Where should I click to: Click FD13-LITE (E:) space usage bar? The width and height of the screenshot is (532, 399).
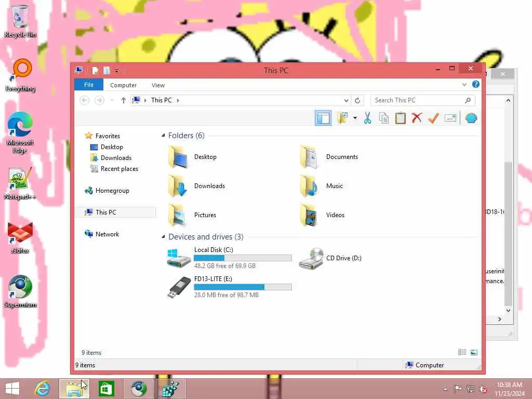tap(243, 287)
